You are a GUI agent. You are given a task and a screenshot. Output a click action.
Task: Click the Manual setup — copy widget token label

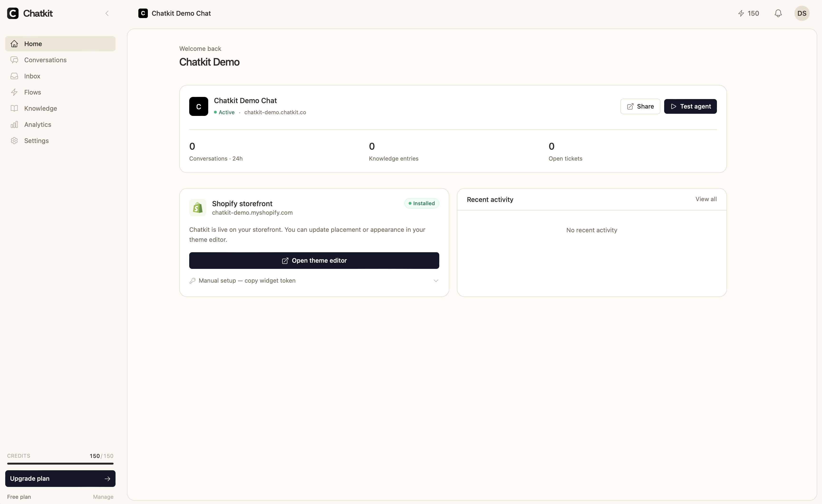pyautogui.click(x=247, y=281)
